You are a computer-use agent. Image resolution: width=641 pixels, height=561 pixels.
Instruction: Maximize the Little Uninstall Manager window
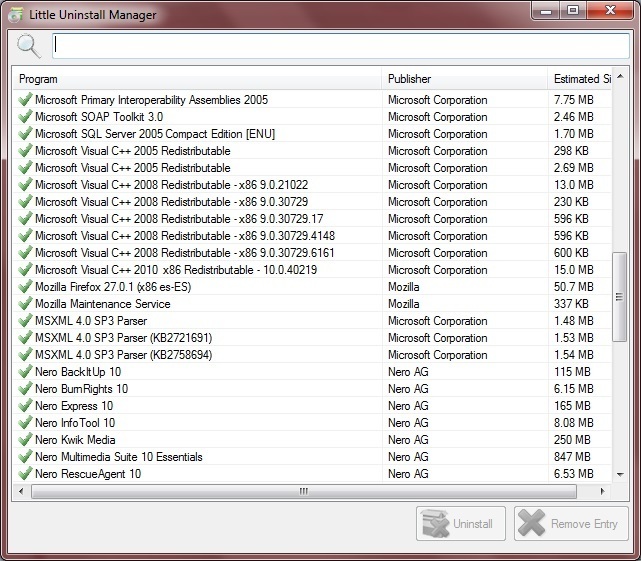[573, 11]
